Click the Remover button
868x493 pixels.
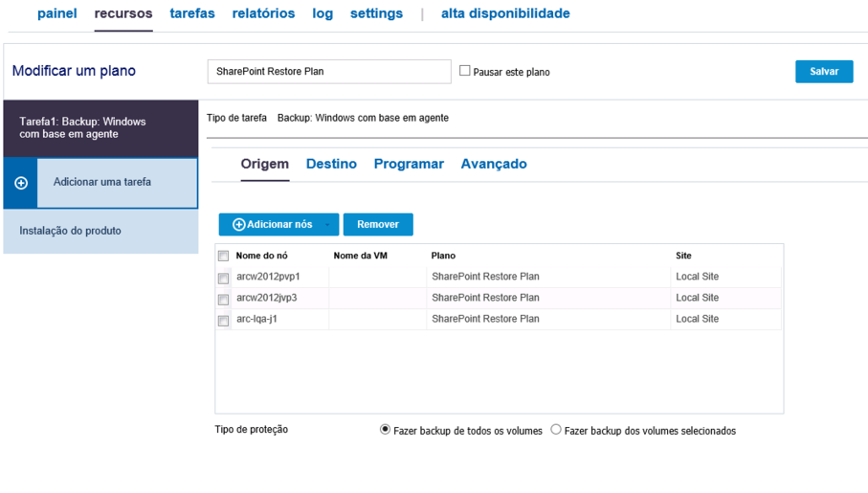pos(378,224)
